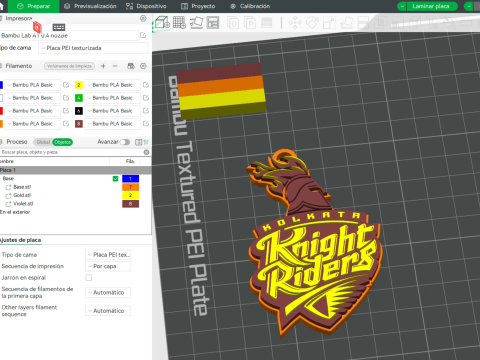480x360 pixels.
Task: Click the Split to parts icon
Action: click(250, 23)
